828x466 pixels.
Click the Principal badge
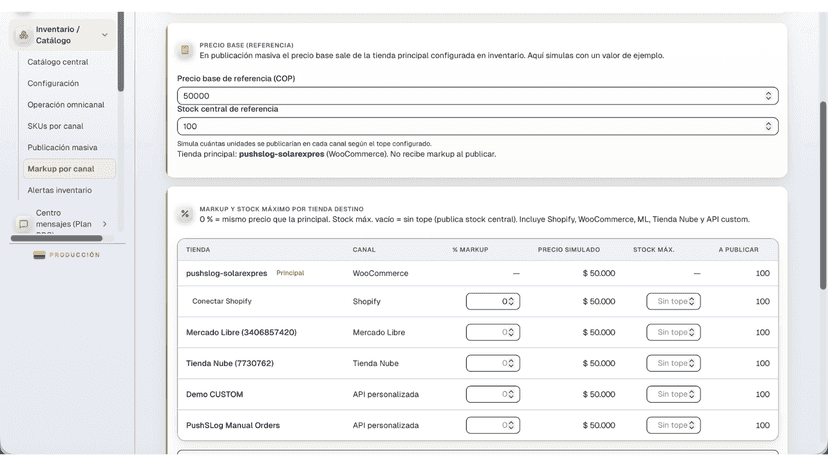[290, 273]
